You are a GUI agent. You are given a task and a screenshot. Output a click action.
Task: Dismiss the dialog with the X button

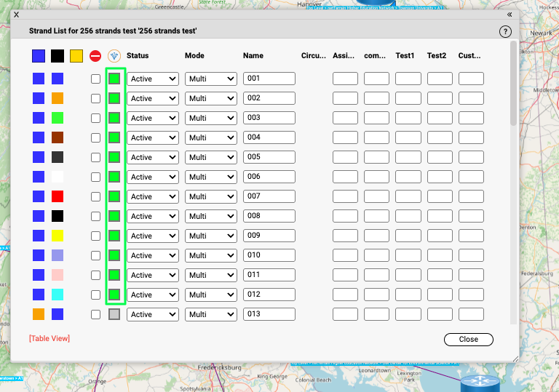click(x=16, y=15)
